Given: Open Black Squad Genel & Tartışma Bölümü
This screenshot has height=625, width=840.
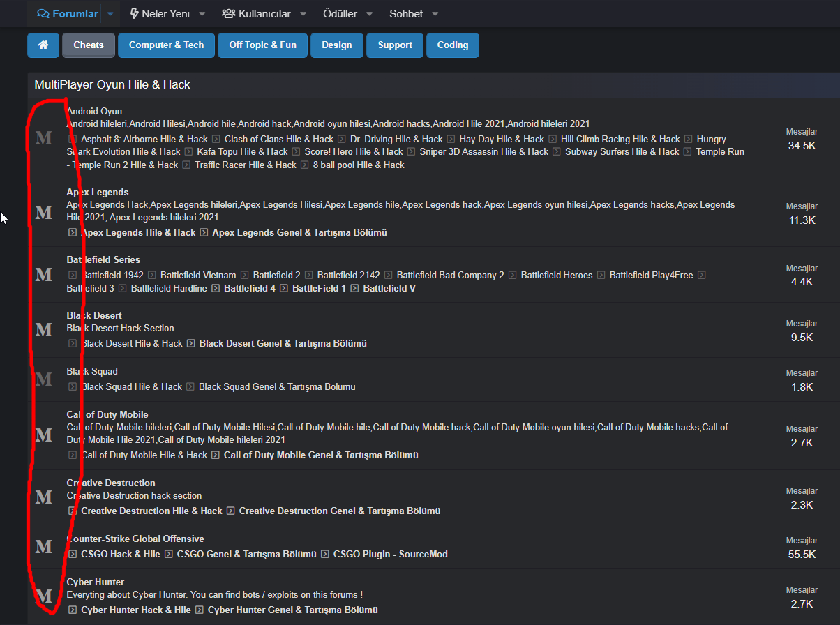Looking at the screenshot, I should click(x=277, y=386).
